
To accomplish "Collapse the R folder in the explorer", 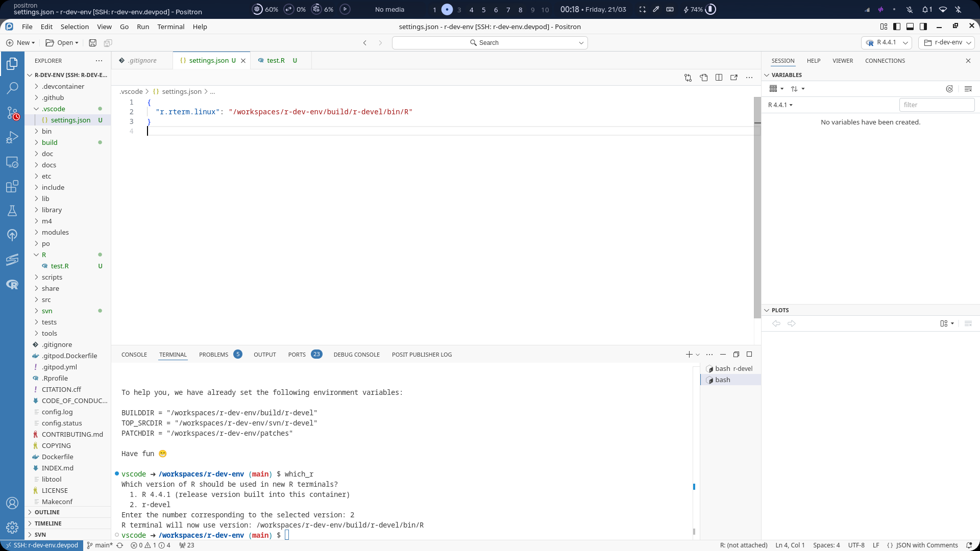I will click(67, 255).
